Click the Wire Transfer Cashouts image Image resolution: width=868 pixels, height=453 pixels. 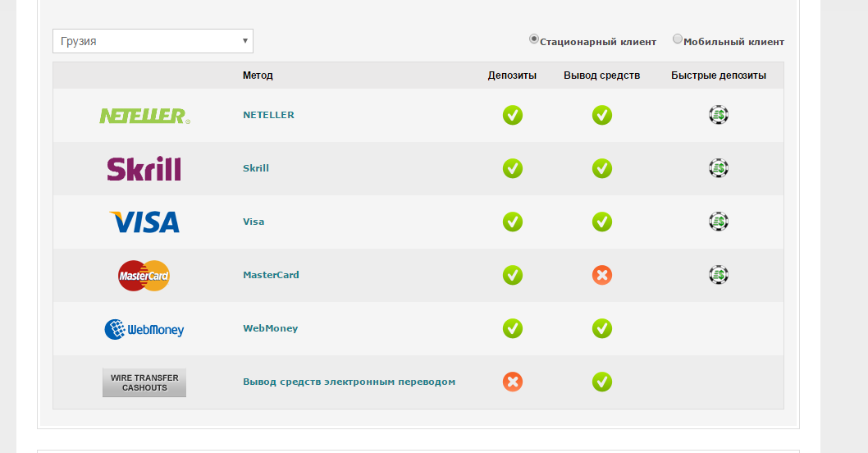(x=144, y=382)
